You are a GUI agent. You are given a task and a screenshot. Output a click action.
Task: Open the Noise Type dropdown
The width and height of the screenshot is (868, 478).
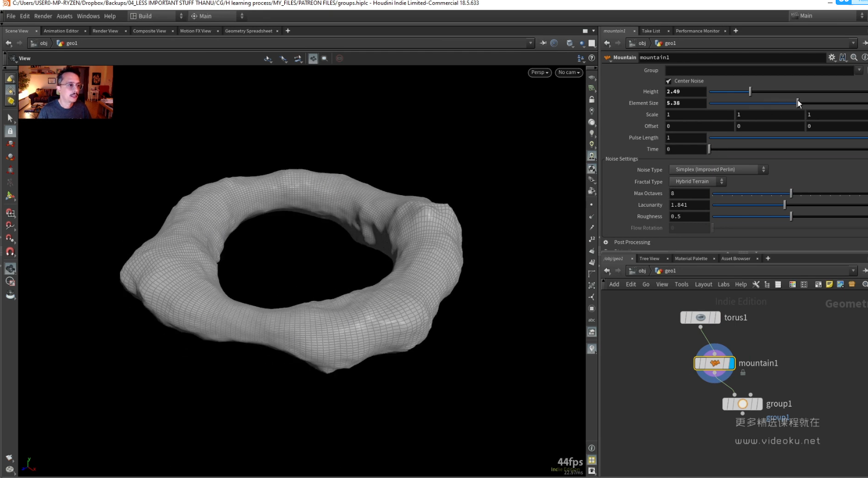coord(718,170)
